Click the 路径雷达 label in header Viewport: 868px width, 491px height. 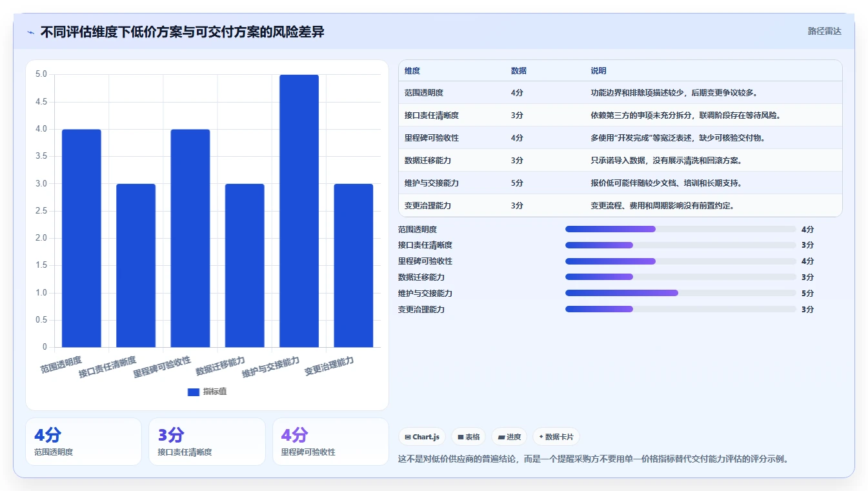point(824,31)
